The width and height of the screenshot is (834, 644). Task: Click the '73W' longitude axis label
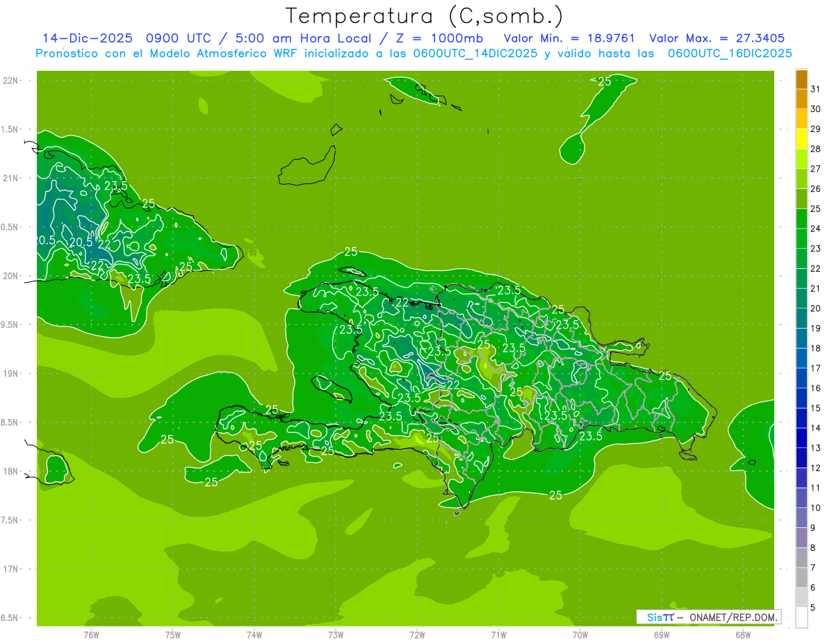pos(336,634)
